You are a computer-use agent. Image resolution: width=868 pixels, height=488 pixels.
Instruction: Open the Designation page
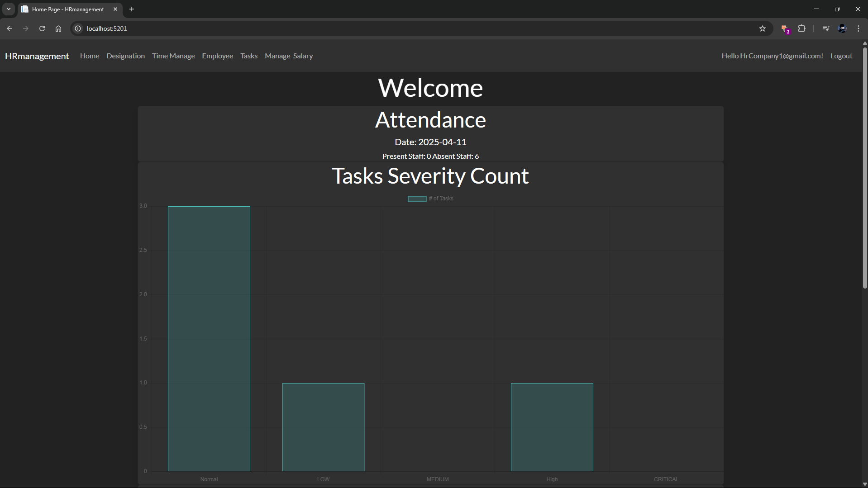click(x=126, y=56)
